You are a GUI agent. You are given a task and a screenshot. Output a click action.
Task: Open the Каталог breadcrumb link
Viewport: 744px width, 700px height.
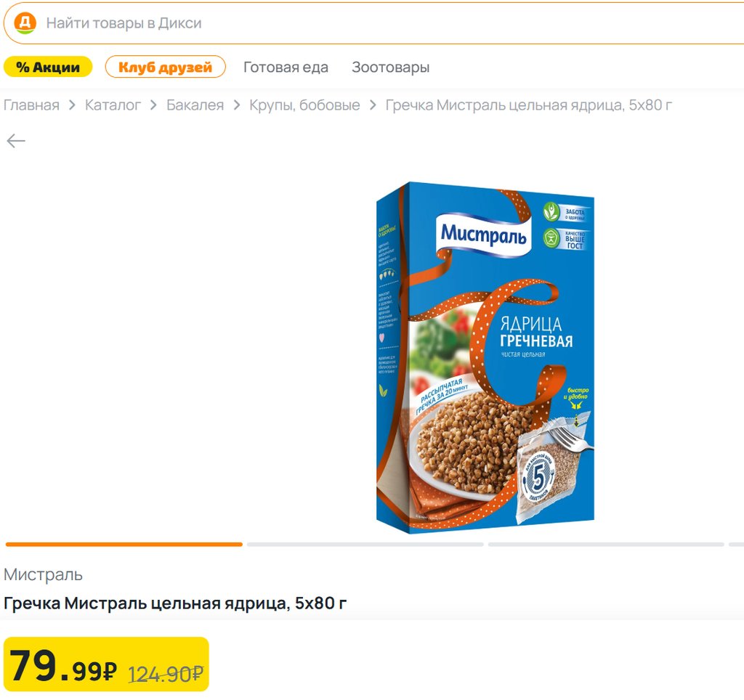tap(113, 105)
